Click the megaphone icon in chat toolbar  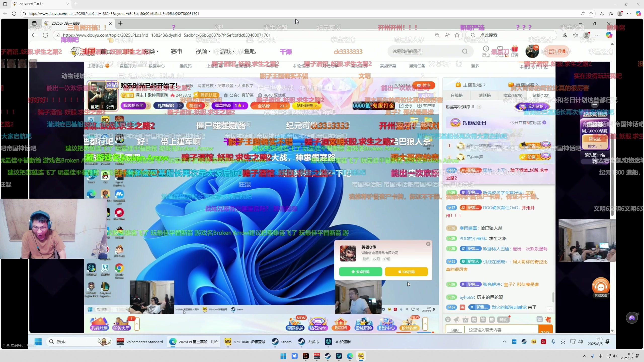(x=457, y=319)
